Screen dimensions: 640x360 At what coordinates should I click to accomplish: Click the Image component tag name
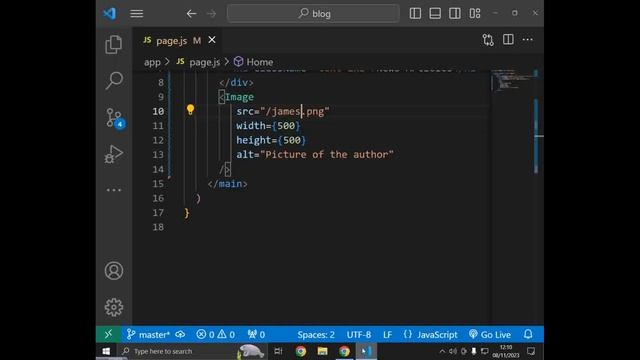tap(240, 97)
